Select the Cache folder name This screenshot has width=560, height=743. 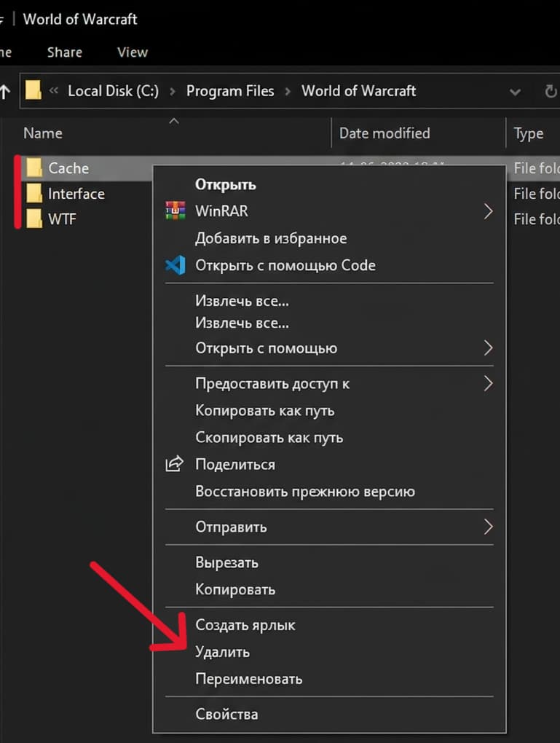(x=68, y=168)
